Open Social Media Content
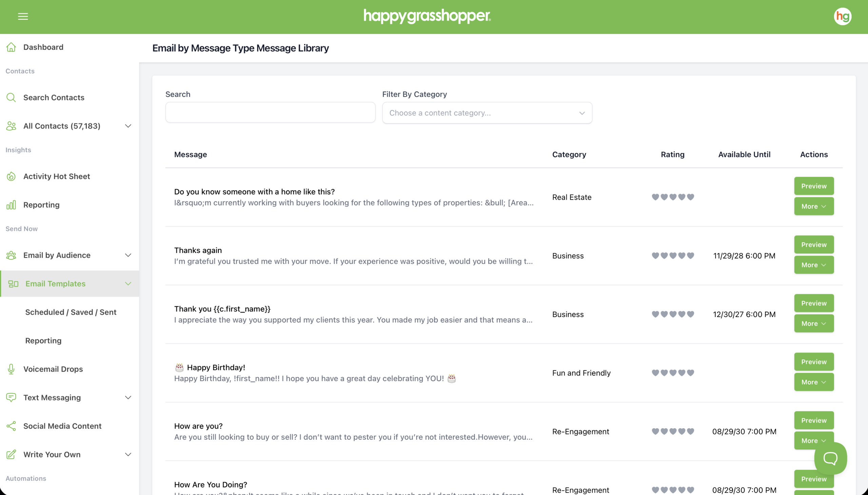This screenshot has width=868, height=495. click(x=62, y=426)
